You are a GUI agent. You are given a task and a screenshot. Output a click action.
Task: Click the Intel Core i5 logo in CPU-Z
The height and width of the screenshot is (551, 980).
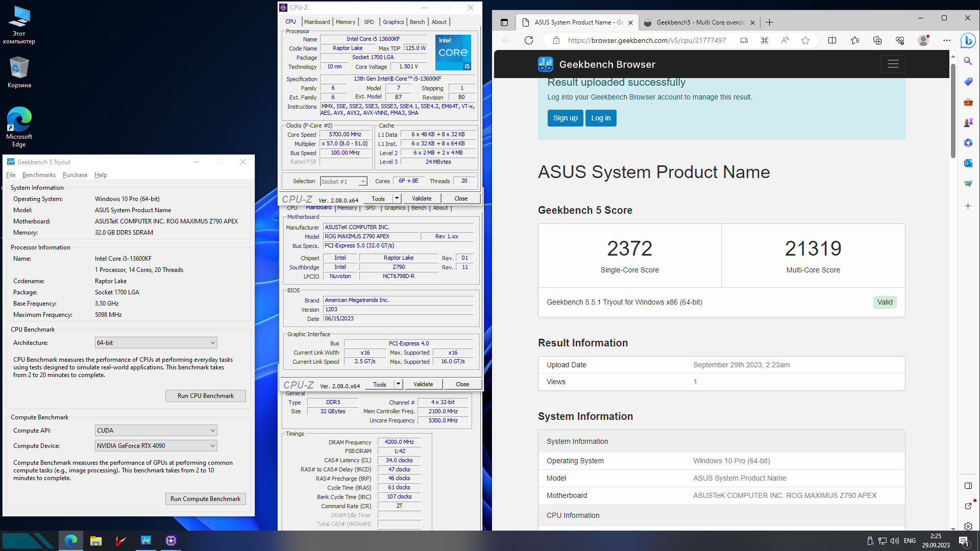click(453, 53)
